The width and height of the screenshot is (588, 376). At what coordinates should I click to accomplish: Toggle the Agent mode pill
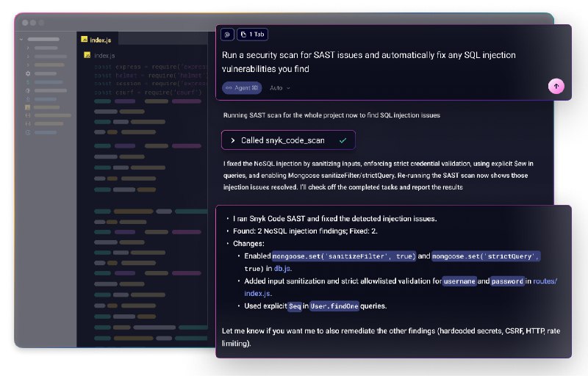242,87
